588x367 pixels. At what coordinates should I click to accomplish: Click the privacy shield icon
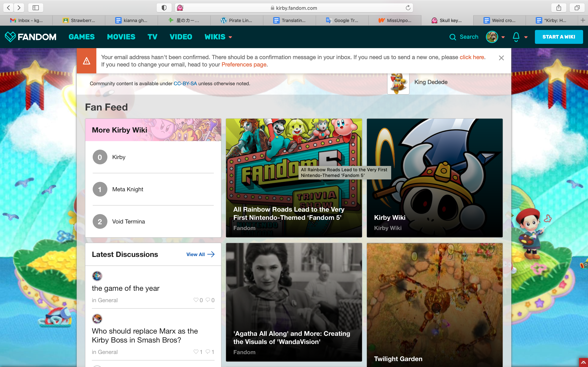coord(164,8)
